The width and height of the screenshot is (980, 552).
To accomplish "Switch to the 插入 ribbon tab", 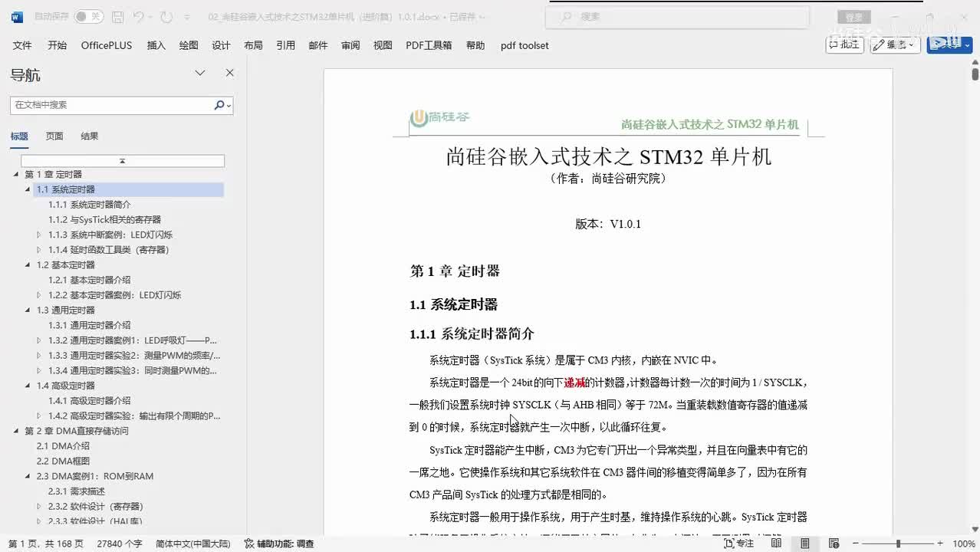I will [156, 45].
